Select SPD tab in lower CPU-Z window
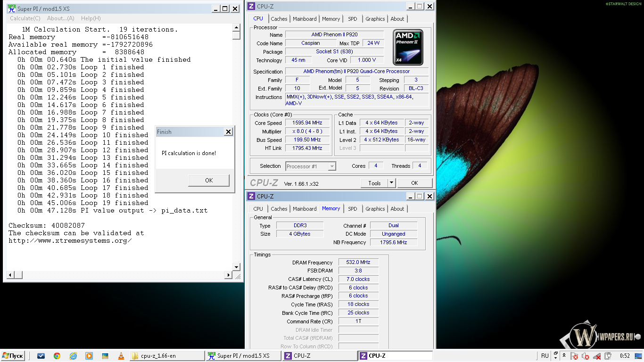The image size is (644, 362). point(353,209)
